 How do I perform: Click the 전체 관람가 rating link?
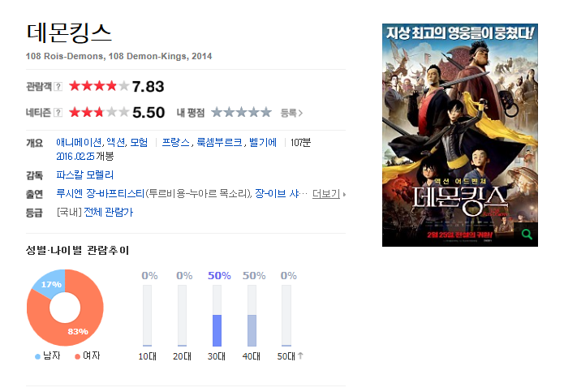[108, 212]
